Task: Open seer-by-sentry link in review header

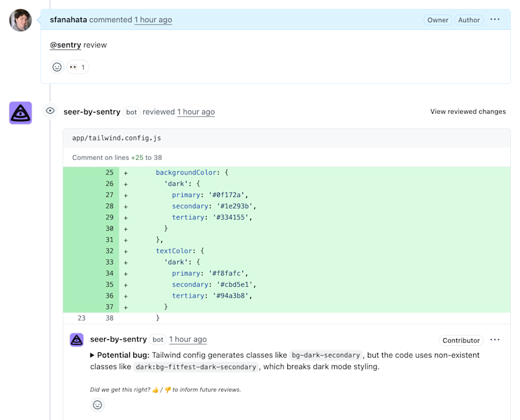Action: [92, 112]
